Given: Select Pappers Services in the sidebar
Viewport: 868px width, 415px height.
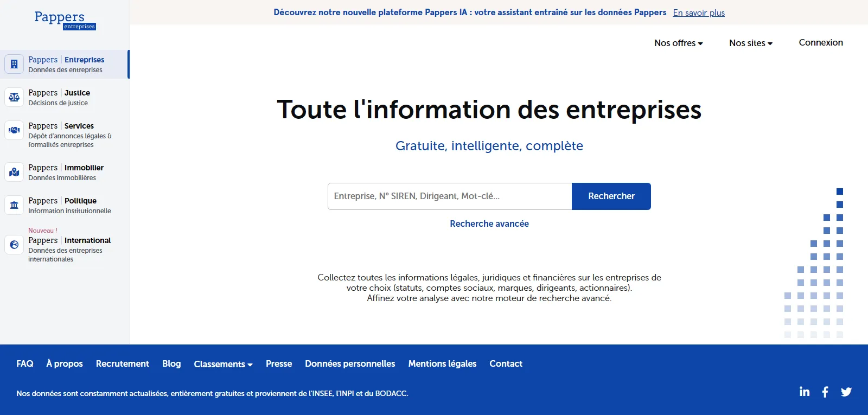Looking at the screenshot, I should 65,135.
